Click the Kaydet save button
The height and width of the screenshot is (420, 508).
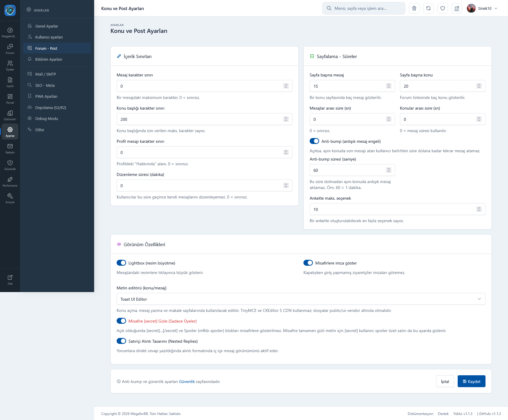coord(471,381)
